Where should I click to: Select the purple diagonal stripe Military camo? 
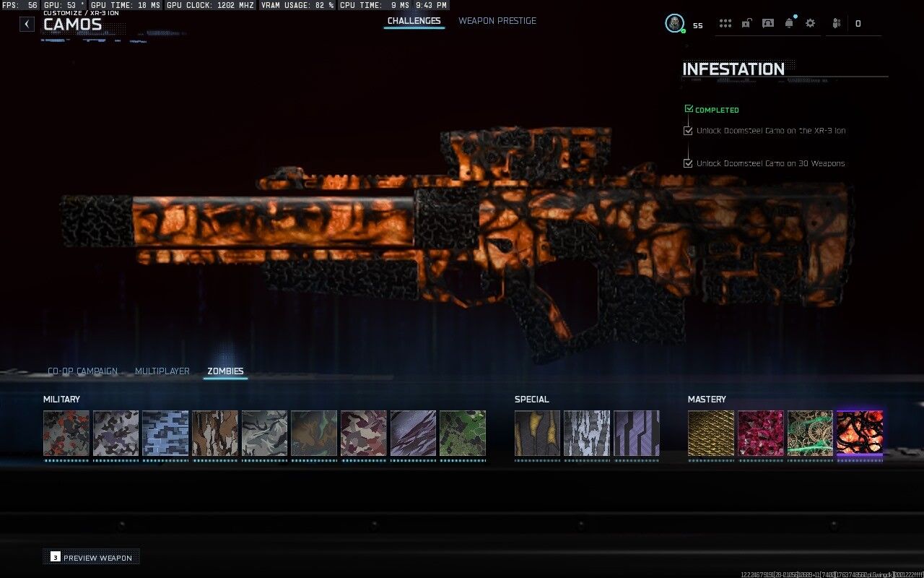point(413,433)
